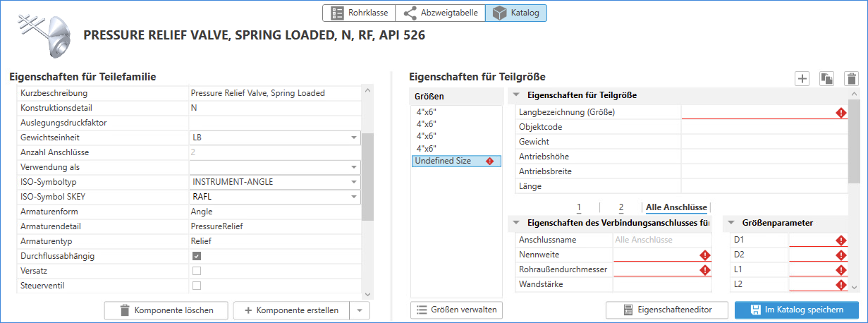Click the error icon beside L1 parameter
This screenshot has height=323, width=868.
pyautogui.click(x=841, y=270)
